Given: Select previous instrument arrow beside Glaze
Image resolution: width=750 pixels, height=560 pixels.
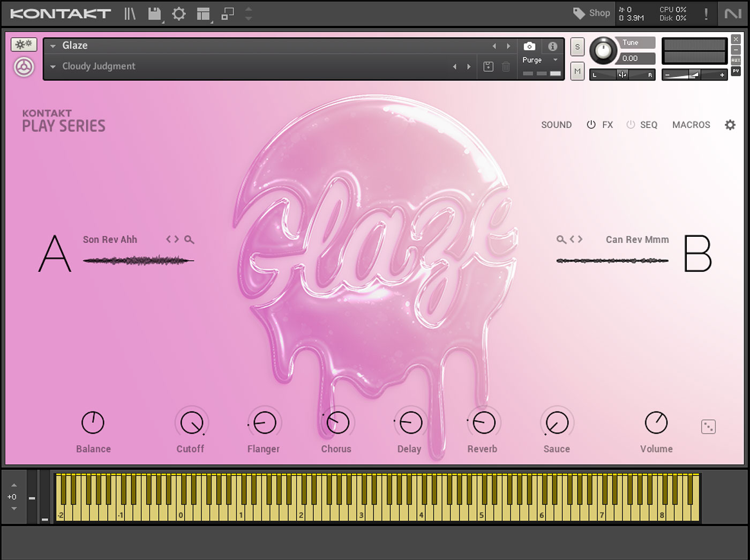Looking at the screenshot, I should tap(494, 46).
